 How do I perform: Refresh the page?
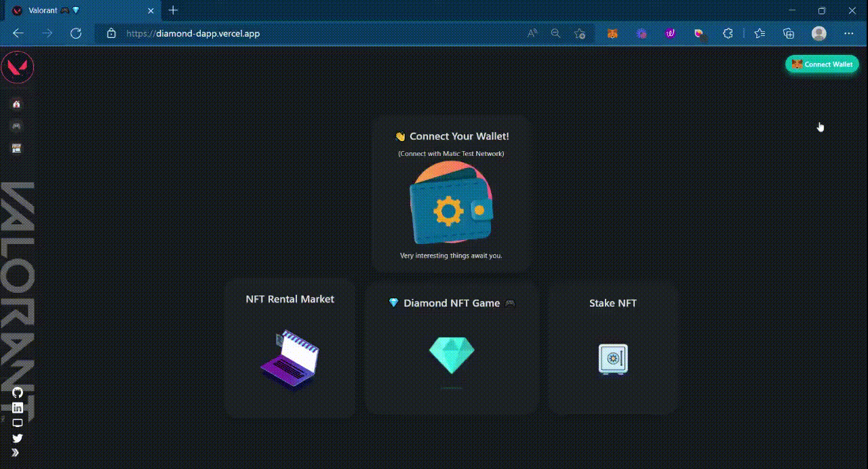coord(76,33)
